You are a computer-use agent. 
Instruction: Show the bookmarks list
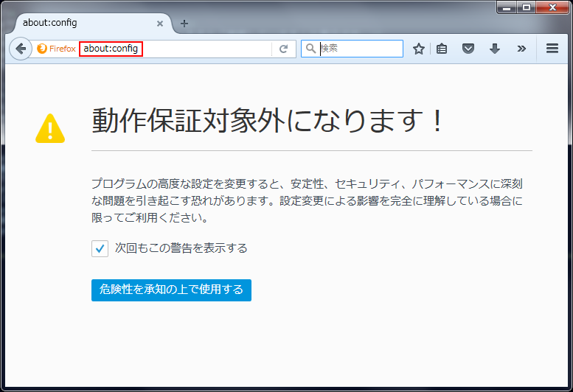(x=442, y=49)
